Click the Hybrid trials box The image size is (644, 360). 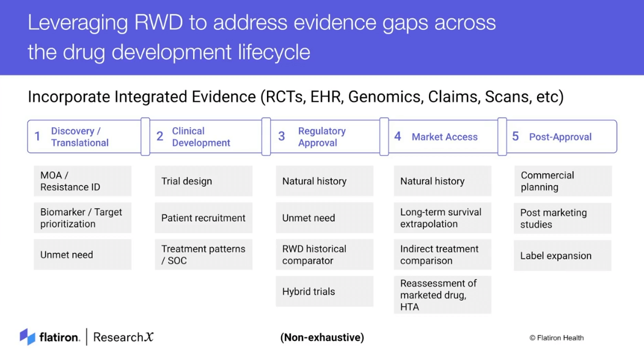pyautogui.click(x=324, y=292)
